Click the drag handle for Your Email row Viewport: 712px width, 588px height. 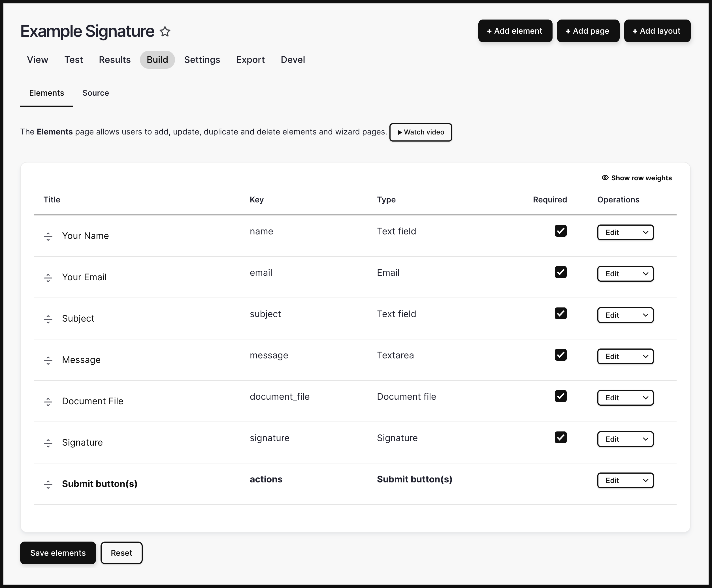click(x=48, y=278)
